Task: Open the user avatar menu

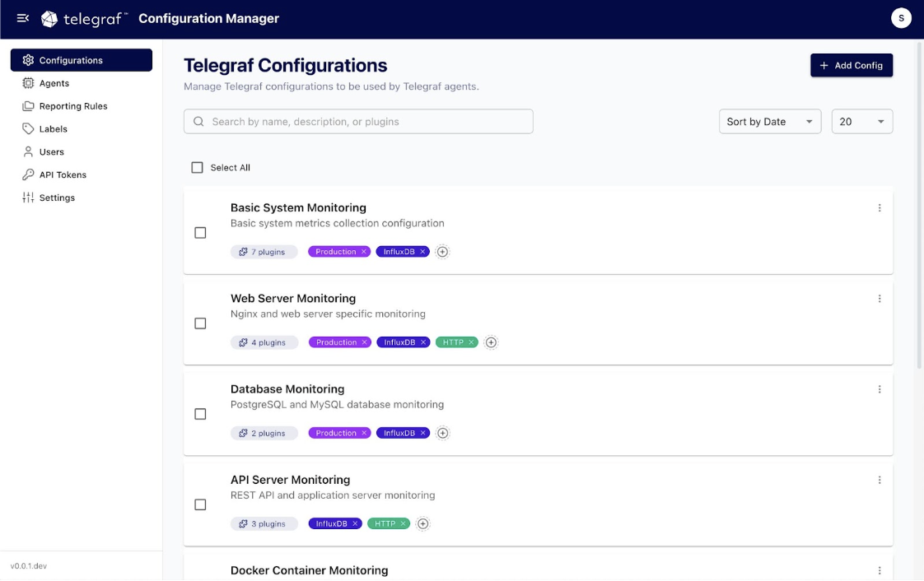Action: [901, 18]
